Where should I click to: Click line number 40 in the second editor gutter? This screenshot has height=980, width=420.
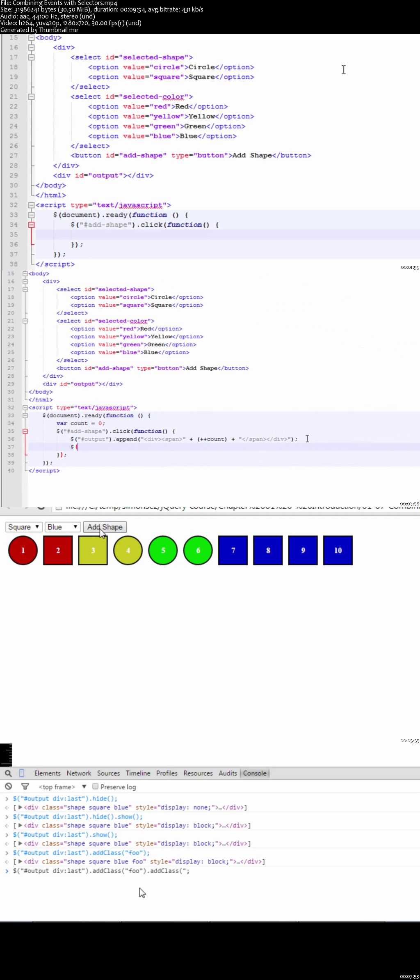pos(11,470)
